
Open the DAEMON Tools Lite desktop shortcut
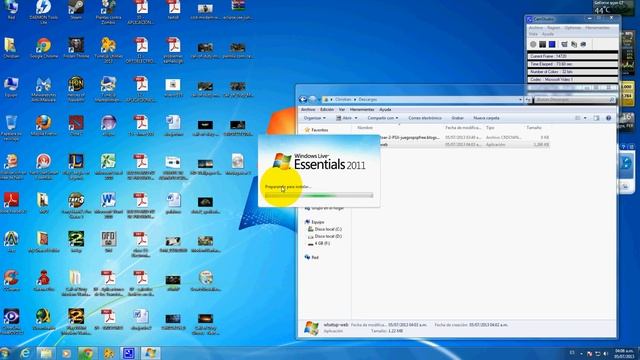43,11
